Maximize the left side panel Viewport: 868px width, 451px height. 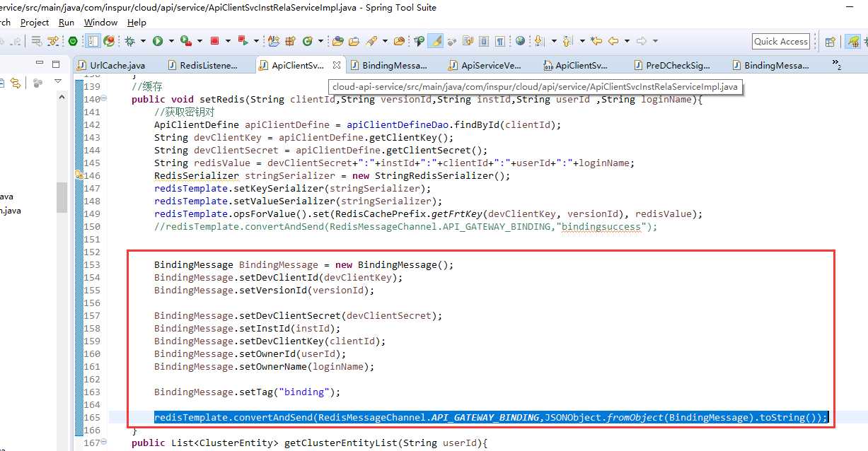(54, 63)
